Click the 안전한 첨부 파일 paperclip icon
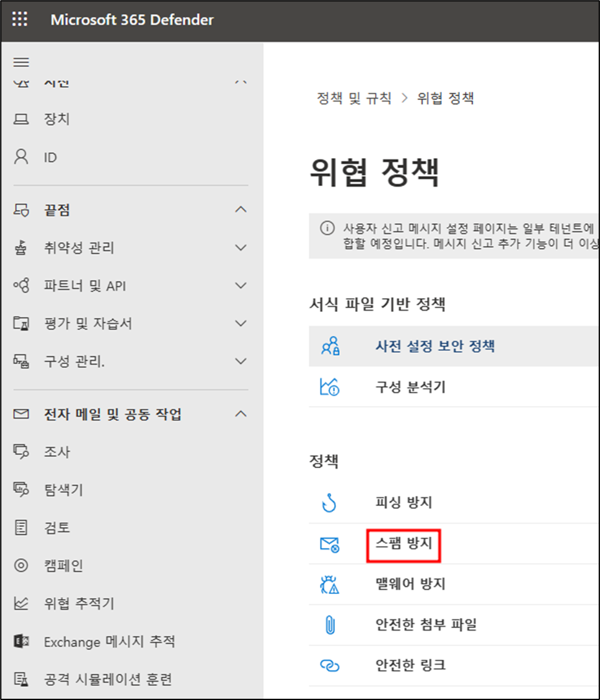This screenshot has width=600, height=700. pyautogui.click(x=329, y=625)
